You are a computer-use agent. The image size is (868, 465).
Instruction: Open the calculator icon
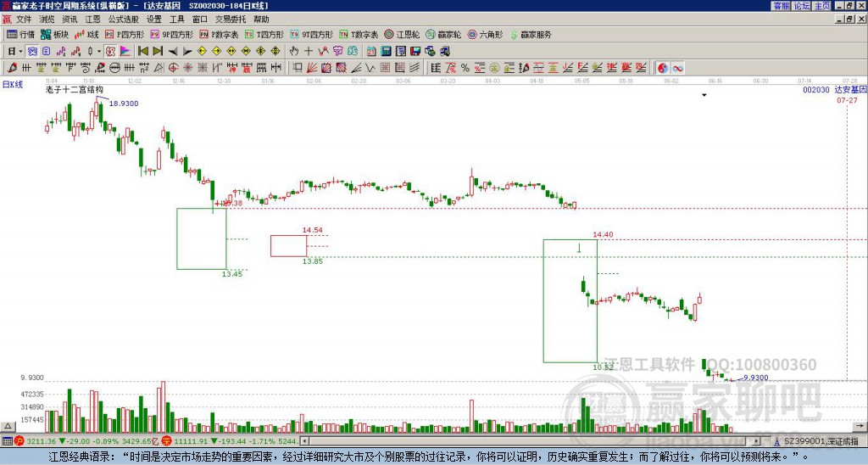point(386,52)
